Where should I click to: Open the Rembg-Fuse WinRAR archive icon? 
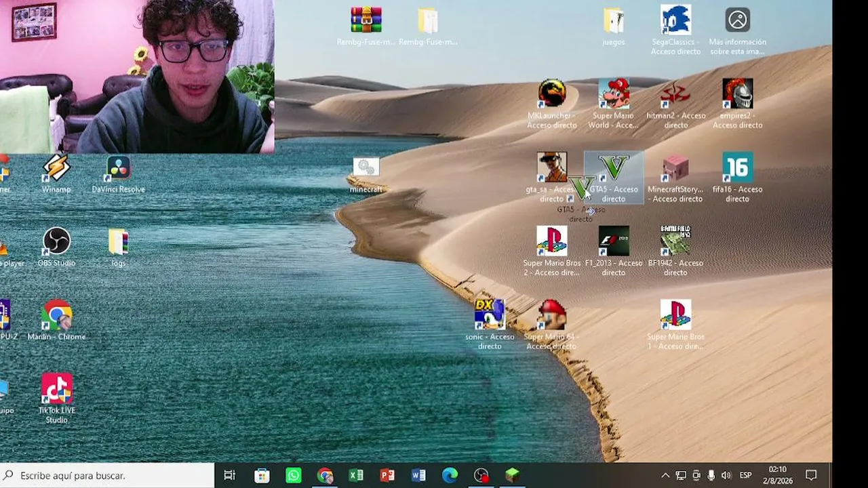tap(366, 20)
